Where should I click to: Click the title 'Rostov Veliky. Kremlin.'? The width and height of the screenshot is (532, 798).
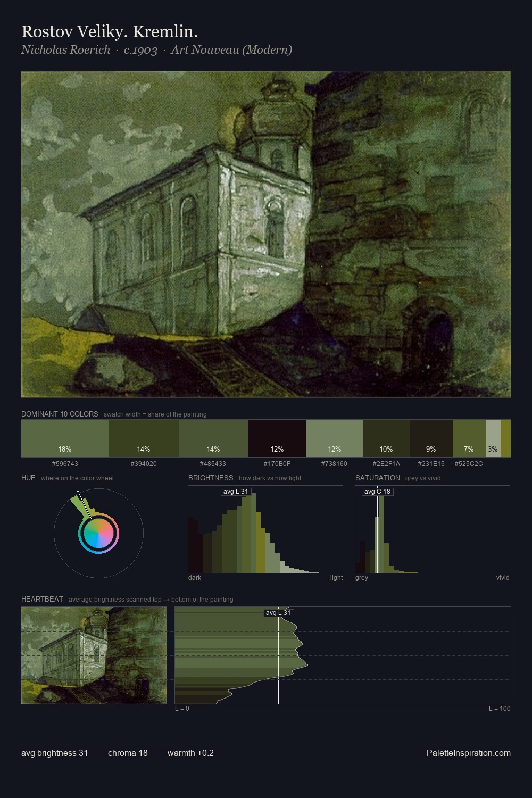click(110, 31)
